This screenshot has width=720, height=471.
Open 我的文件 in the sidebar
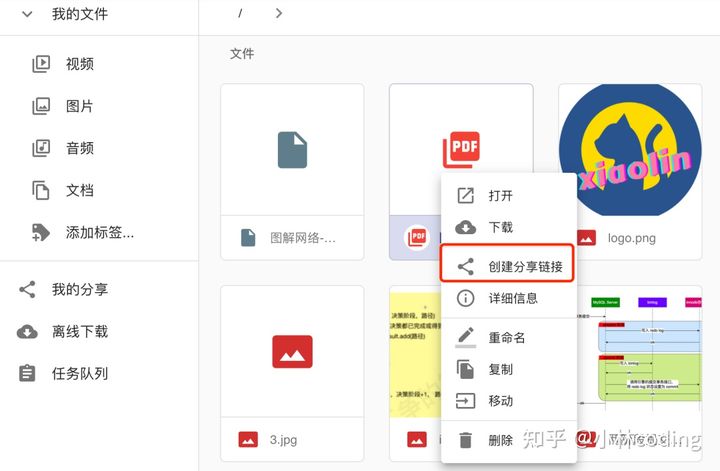point(79,14)
